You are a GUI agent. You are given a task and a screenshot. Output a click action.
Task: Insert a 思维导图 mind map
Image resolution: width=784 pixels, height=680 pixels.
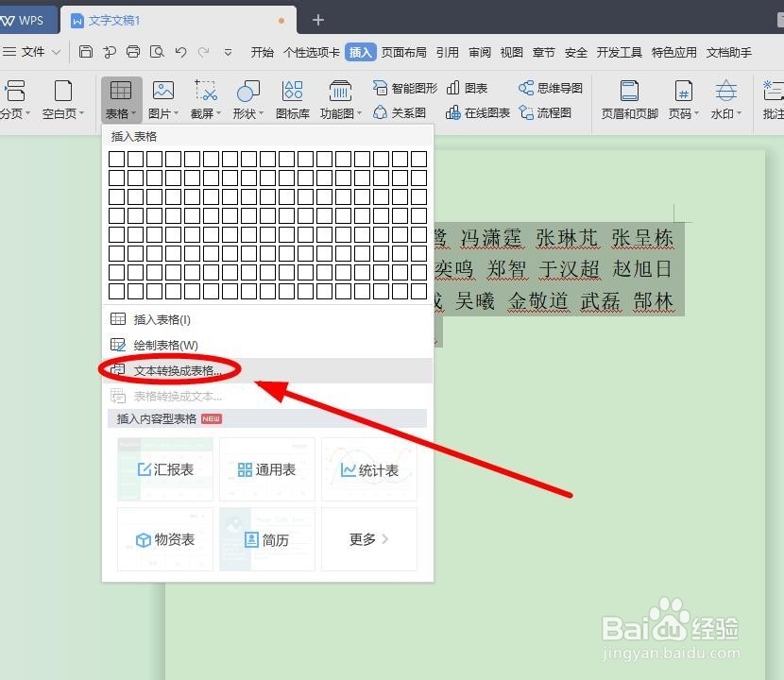[550, 89]
